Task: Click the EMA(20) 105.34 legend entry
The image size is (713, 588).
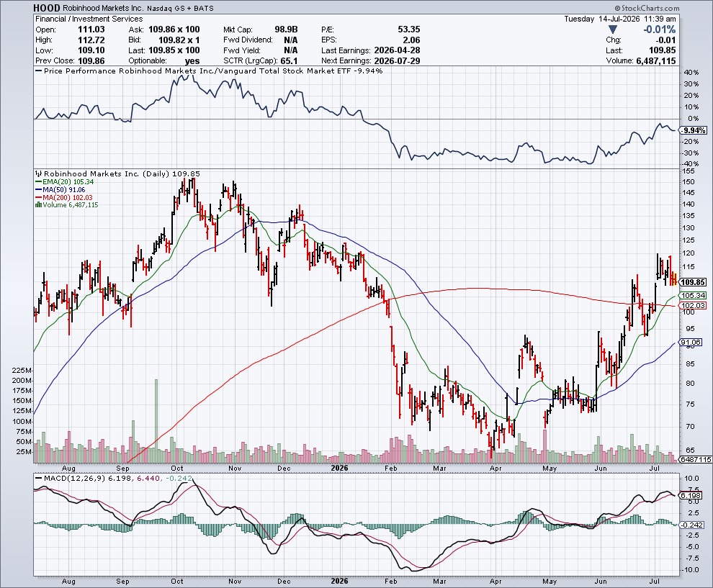Action: click(65, 182)
